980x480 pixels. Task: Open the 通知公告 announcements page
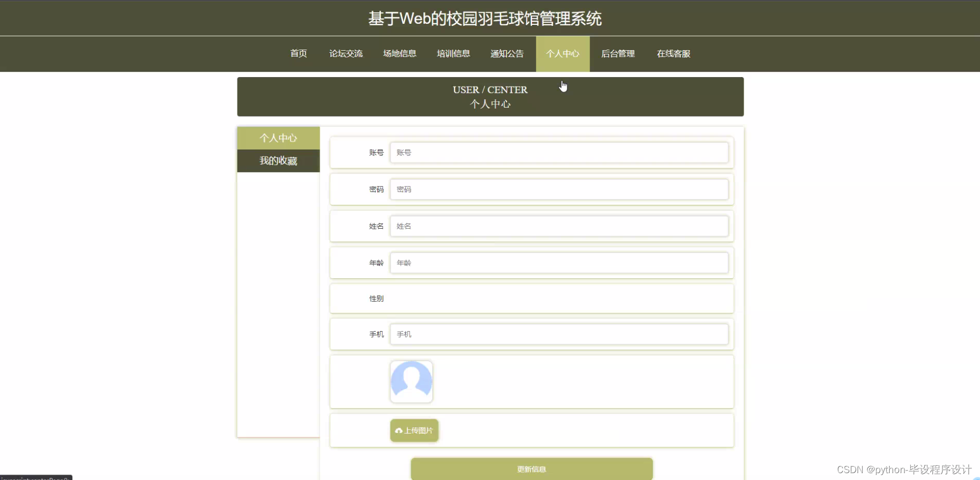pos(507,53)
